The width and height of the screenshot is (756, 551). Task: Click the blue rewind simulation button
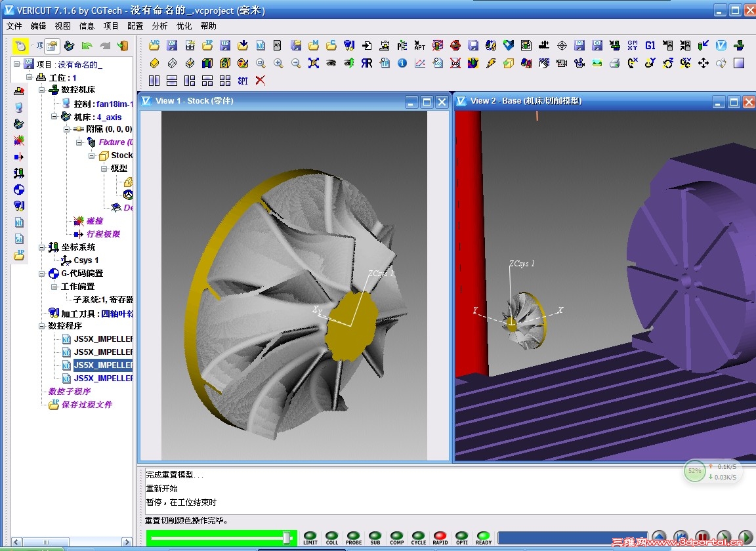coord(681,537)
